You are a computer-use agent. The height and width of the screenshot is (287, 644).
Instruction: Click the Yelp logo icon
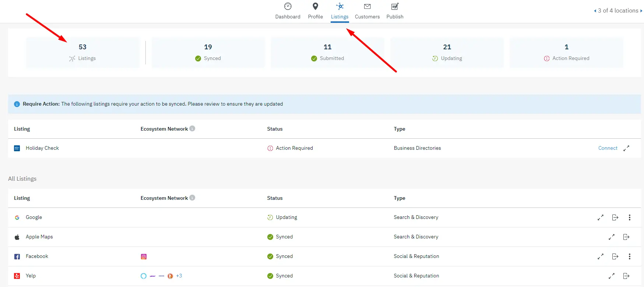pos(17,276)
